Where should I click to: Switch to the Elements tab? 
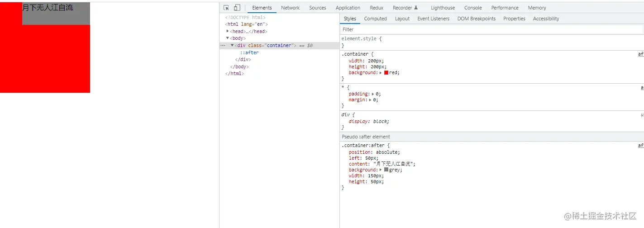click(262, 8)
